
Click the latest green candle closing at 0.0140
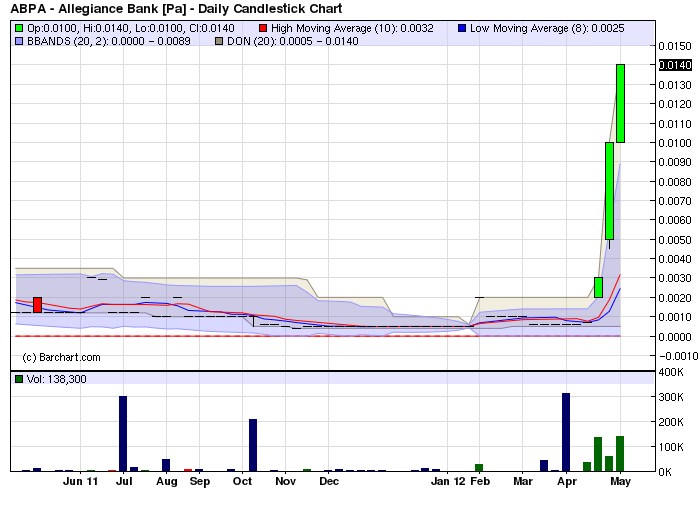(x=621, y=104)
